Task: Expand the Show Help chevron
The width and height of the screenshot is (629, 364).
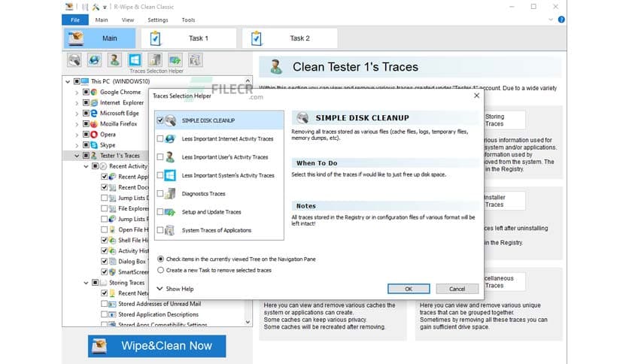Action: pos(160,289)
